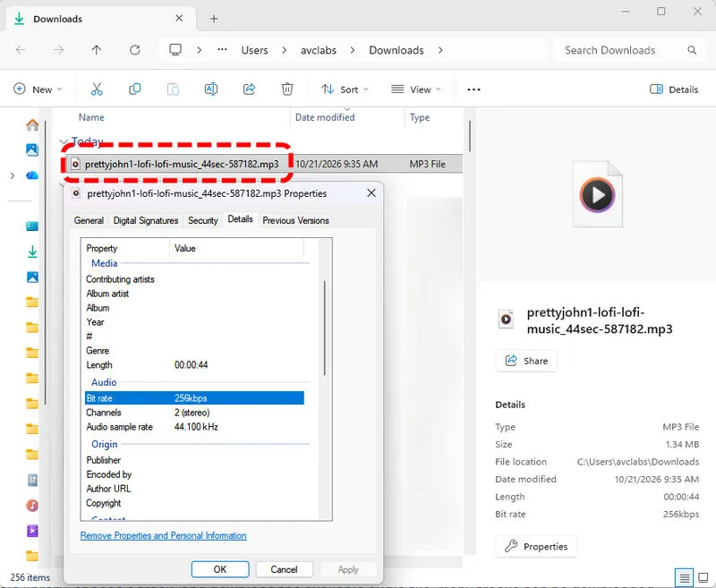Click the Rename icon in the toolbar
Screen dimensions: 716x588
pyautogui.click(x=211, y=89)
